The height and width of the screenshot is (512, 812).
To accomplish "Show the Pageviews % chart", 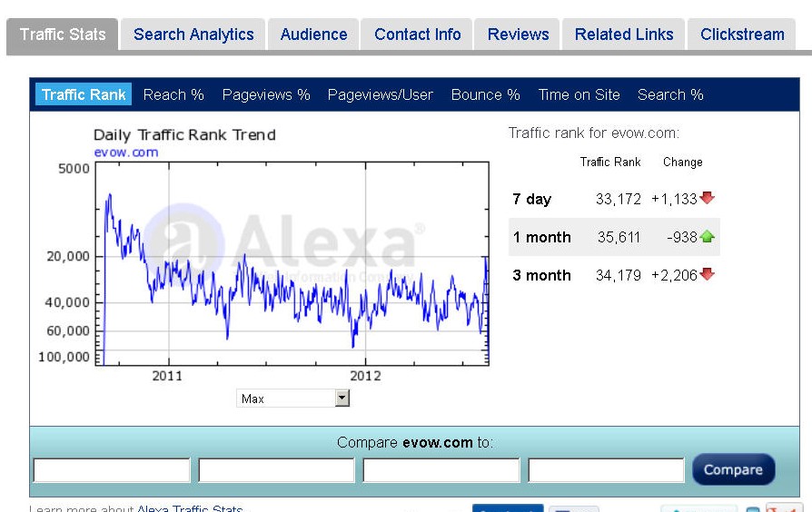I will point(266,94).
